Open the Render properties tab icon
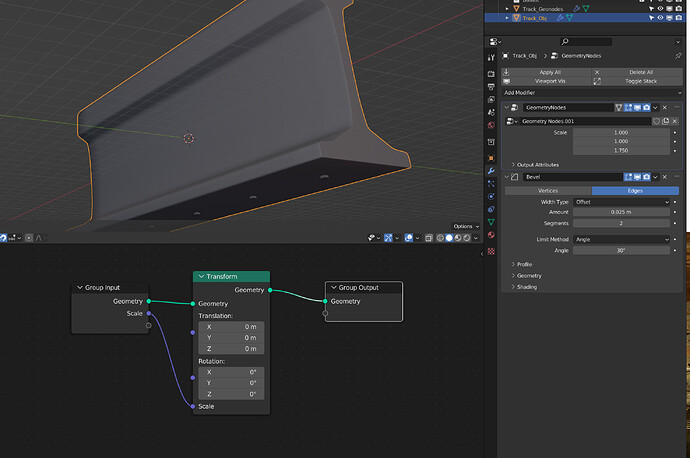 (491, 74)
